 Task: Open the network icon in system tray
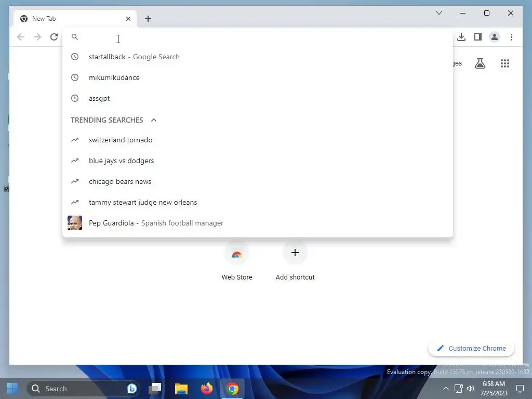tap(459, 389)
